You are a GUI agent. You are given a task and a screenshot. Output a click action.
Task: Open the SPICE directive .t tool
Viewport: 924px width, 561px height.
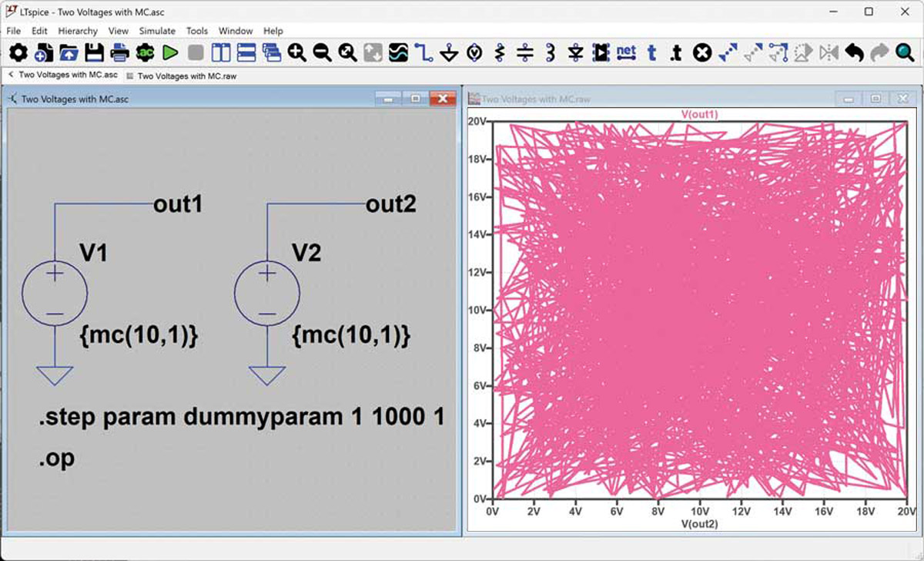pos(675,52)
